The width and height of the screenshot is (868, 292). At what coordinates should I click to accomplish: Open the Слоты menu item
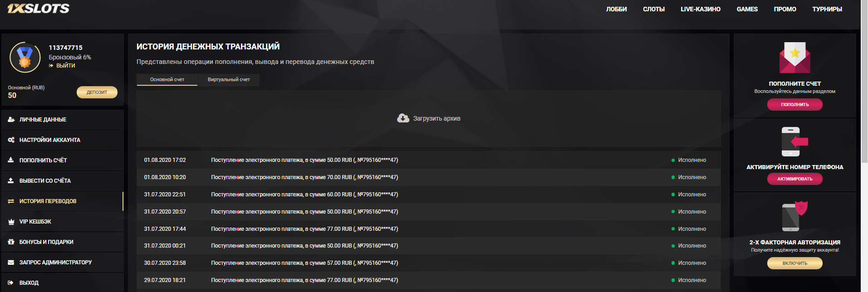coord(653,9)
